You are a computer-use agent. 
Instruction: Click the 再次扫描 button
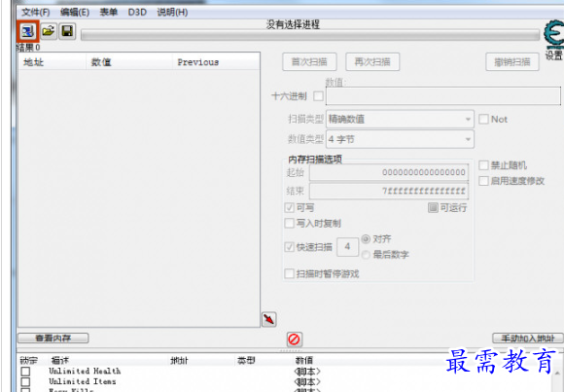point(372,62)
